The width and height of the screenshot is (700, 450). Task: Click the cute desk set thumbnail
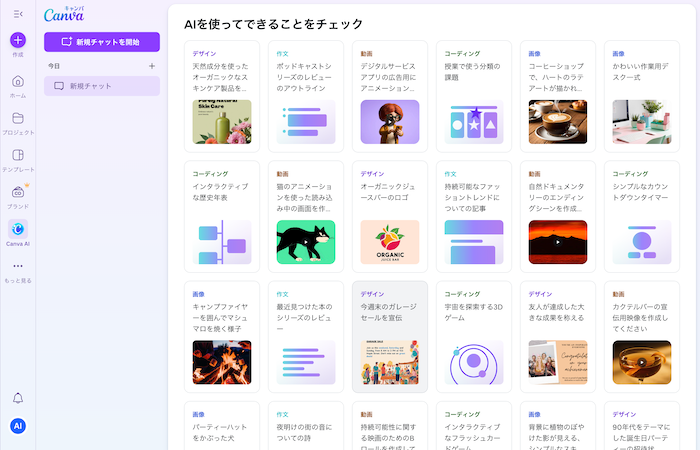point(642,122)
